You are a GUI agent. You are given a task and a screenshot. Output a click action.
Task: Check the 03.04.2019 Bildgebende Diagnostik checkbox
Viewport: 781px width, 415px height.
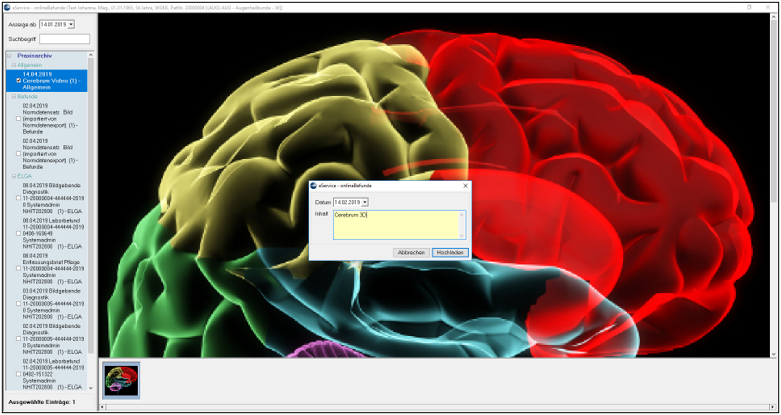pos(18,303)
